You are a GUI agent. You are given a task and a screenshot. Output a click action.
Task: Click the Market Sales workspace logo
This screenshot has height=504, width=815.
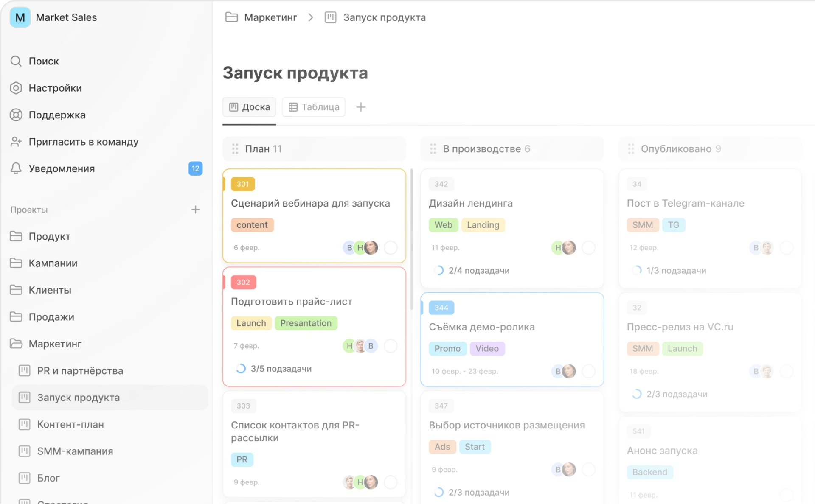20,17
